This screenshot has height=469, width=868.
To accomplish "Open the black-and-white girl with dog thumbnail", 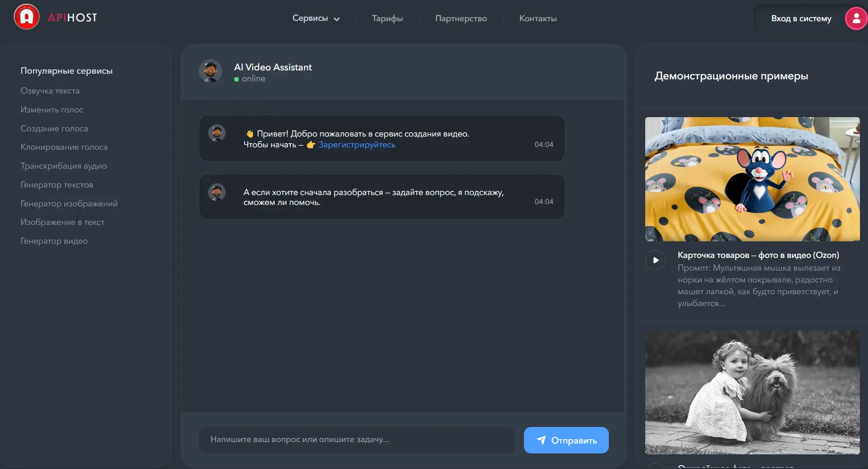I will 752,392.
